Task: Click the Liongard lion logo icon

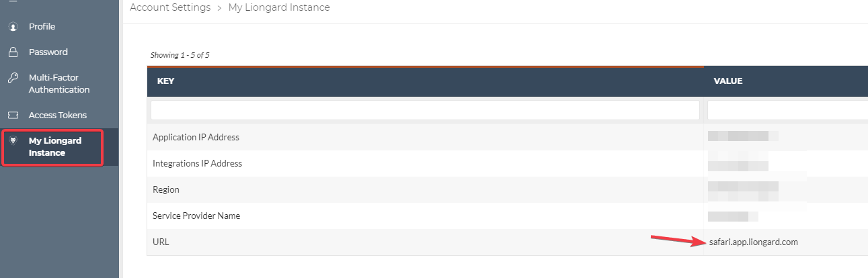Action: pyautogui.click(x=13, y=140)
